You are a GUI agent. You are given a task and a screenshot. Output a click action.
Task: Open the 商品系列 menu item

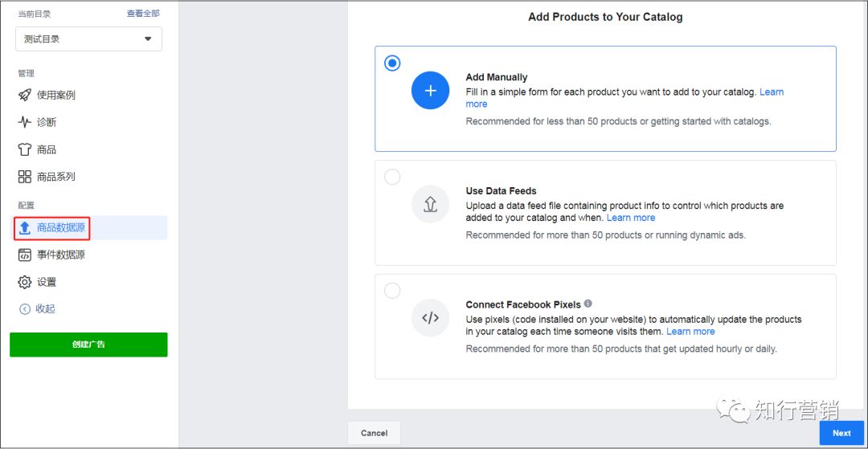pyautogui.click(x=55, y=177)
